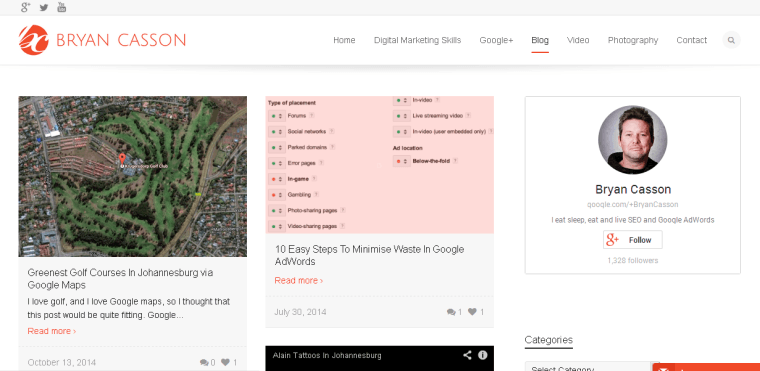Viewport: 760px width, 371px height.
Task: Open 10 Easy Steps To Minimise Waste post title
Action: click(x=369, y=255)
